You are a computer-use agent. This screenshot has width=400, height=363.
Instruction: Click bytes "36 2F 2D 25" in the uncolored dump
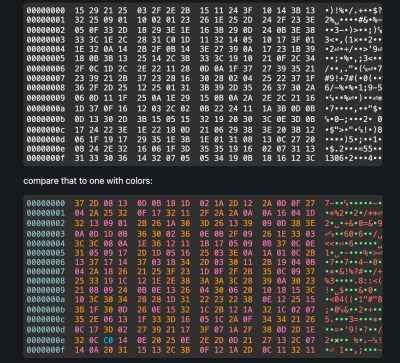coord(101,88)
